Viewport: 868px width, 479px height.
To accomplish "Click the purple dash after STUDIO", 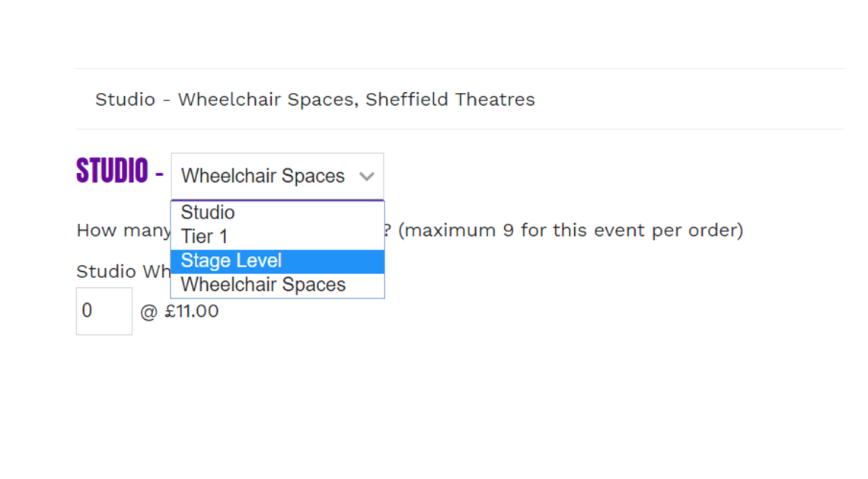I will [x=159, y=175].
